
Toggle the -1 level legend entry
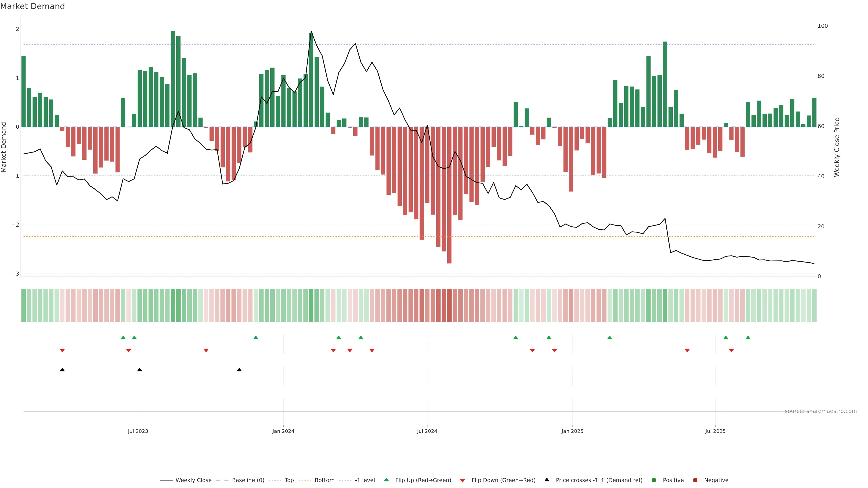(x=365, y=480)
